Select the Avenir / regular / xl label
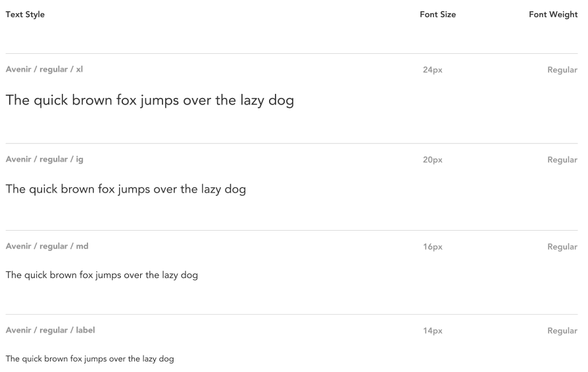This screenshot has height=372, width=588. (x=44, y=70)
